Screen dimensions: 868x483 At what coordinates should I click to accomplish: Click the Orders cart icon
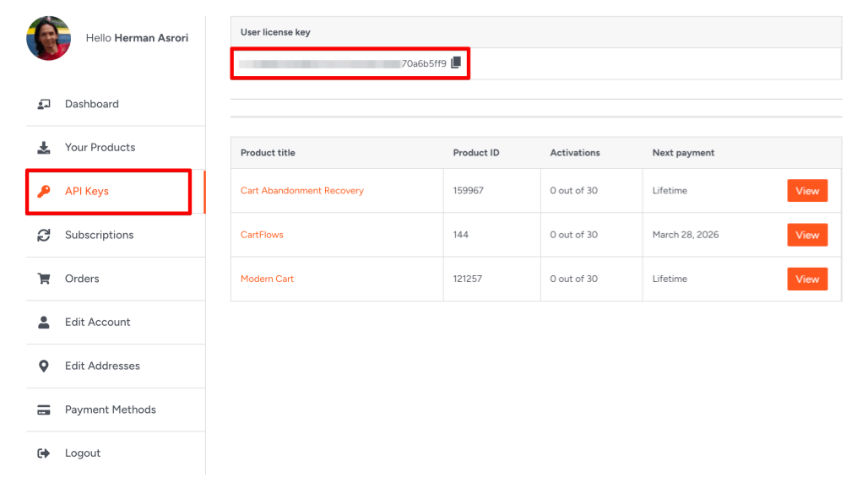[x=44, y=279]
